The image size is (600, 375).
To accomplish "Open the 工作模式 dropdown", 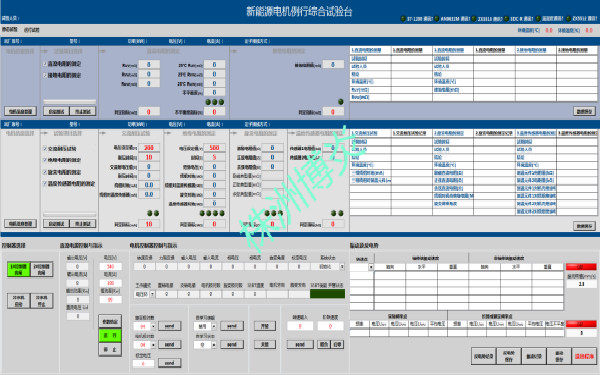I will pos(144,294).
